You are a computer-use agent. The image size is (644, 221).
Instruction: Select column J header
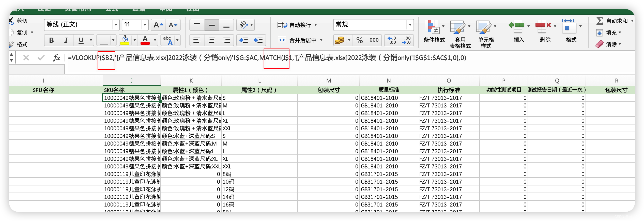click(131, 81)
